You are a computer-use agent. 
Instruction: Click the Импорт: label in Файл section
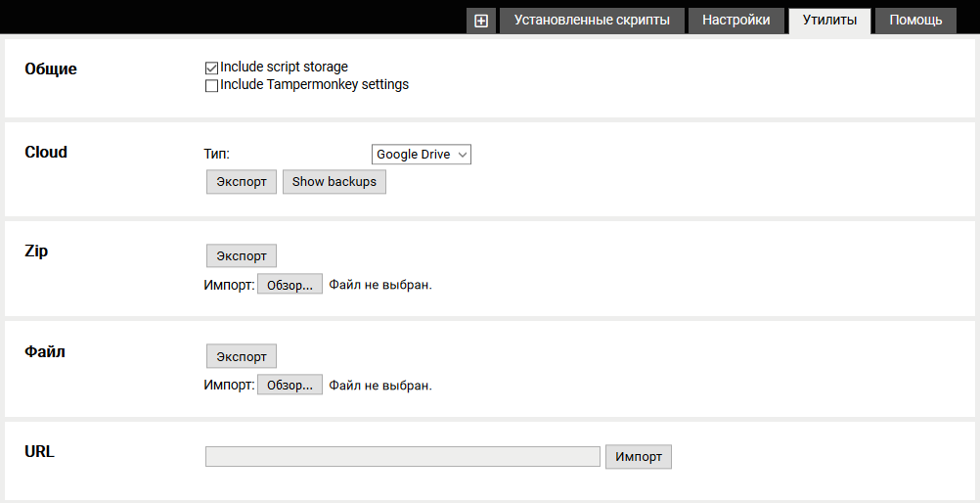[230, 385]
